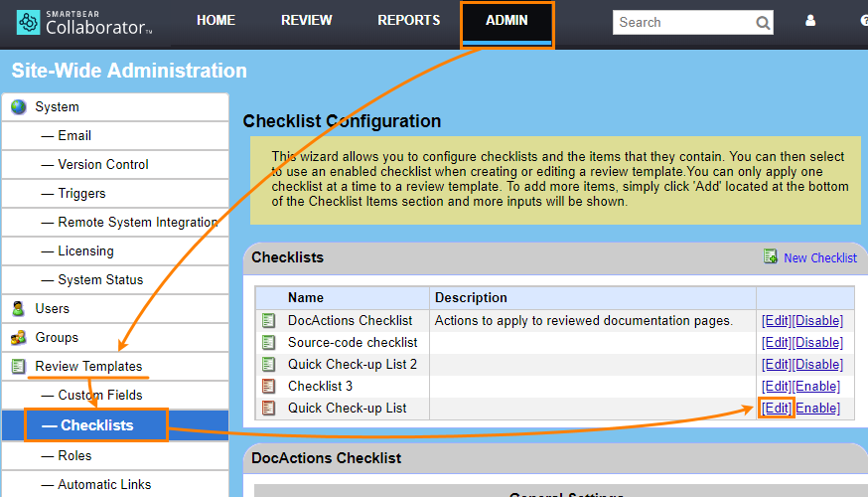Disable Quick Check-up List 2
The image size is (868, 497).
817,364
